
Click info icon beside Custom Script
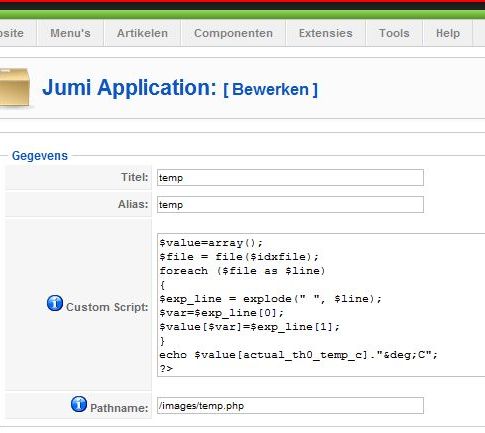tap(55, 303)
